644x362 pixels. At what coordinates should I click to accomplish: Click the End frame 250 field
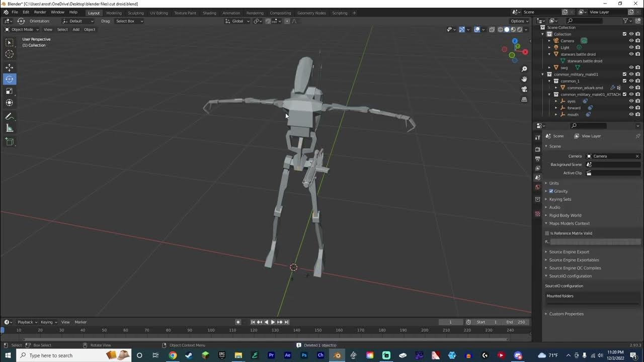[x=516, y=322]
